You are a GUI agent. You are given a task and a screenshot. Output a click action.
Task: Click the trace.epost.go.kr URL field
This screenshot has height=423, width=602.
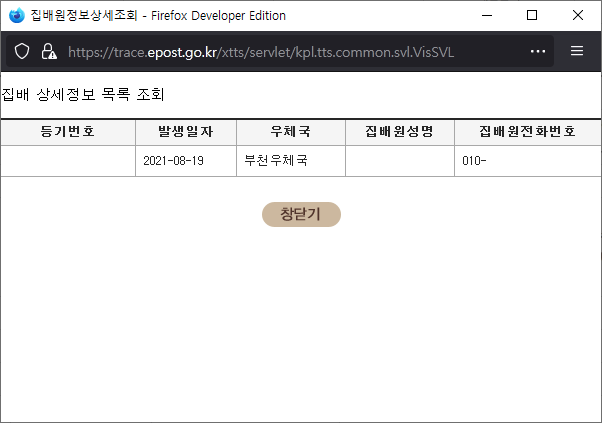261,52
